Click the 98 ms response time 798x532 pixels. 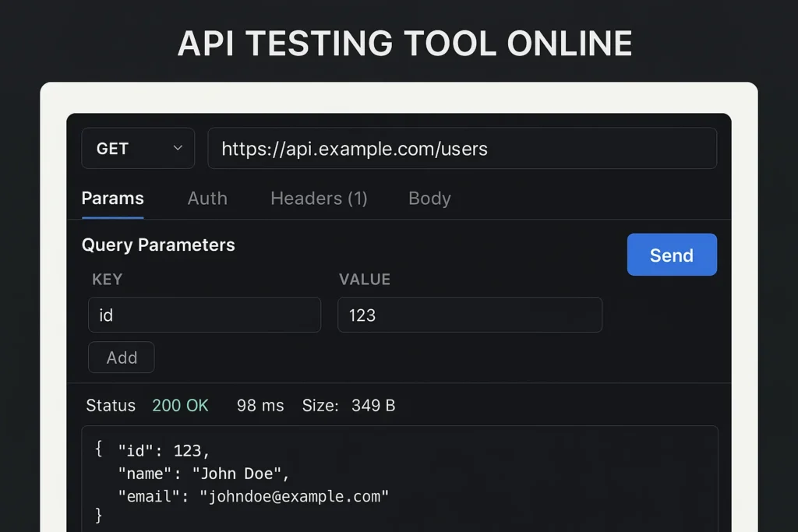[260, 405]
